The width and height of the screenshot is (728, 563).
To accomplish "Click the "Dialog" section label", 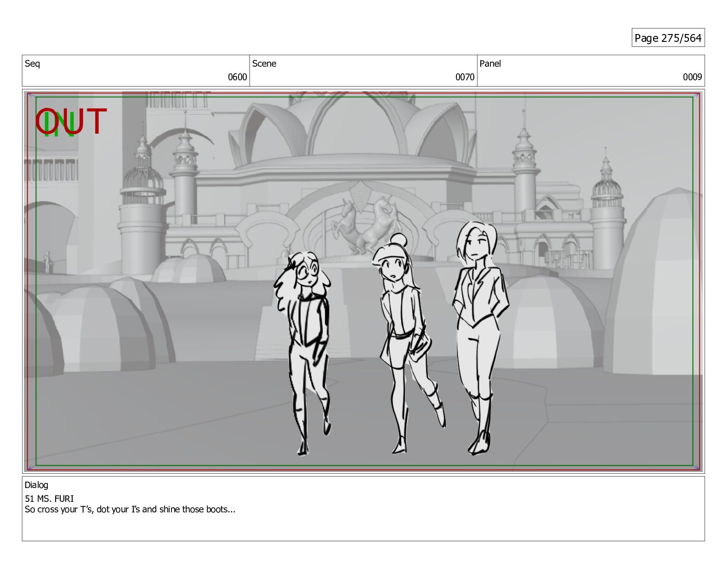I will [x=36, y=485].
